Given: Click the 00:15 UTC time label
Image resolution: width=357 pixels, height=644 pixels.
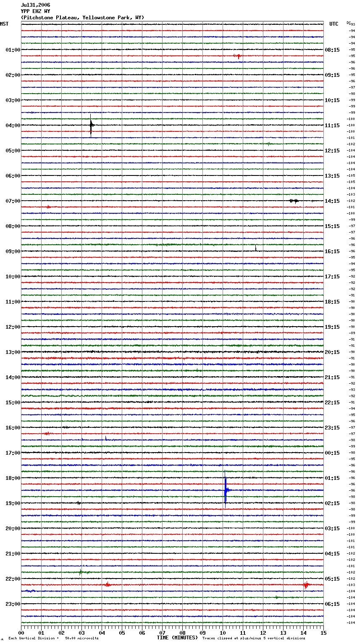Looking at the screenshot, I should [332, 453].
